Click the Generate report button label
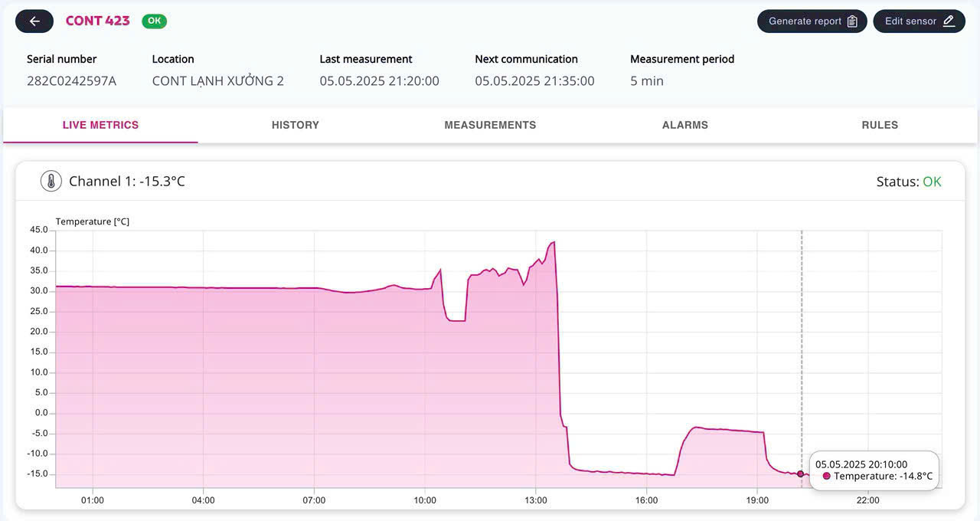The image size is (980, 521). point(805,21)
